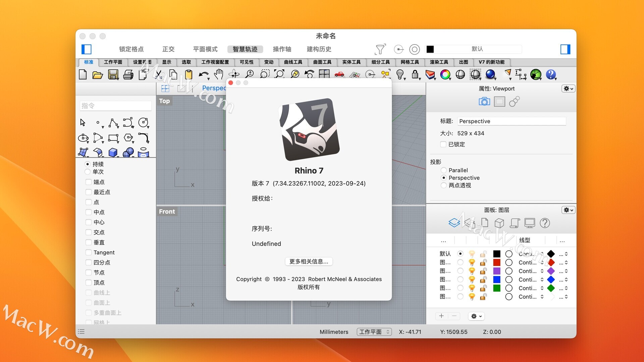The image size is (644, 362).
Task: Select the Zoom dynamic magnifier icon
Action: click(x=249, y=74)
